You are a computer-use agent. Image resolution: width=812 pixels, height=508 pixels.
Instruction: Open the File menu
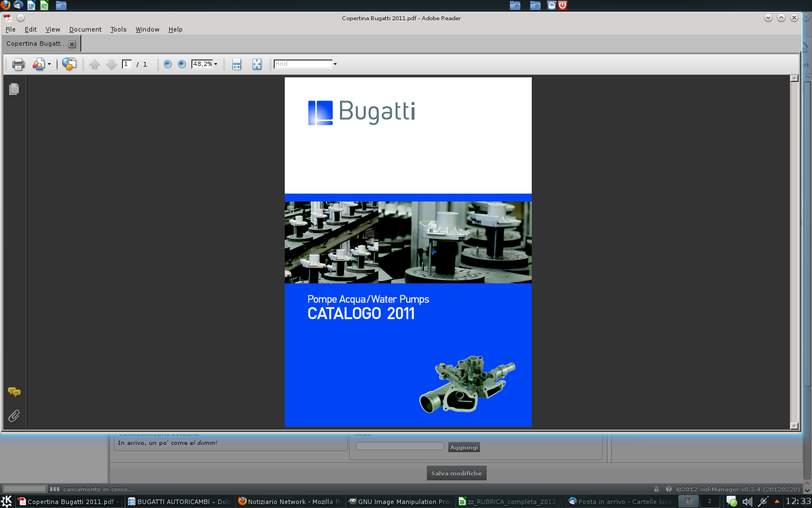tap(11, 29)
